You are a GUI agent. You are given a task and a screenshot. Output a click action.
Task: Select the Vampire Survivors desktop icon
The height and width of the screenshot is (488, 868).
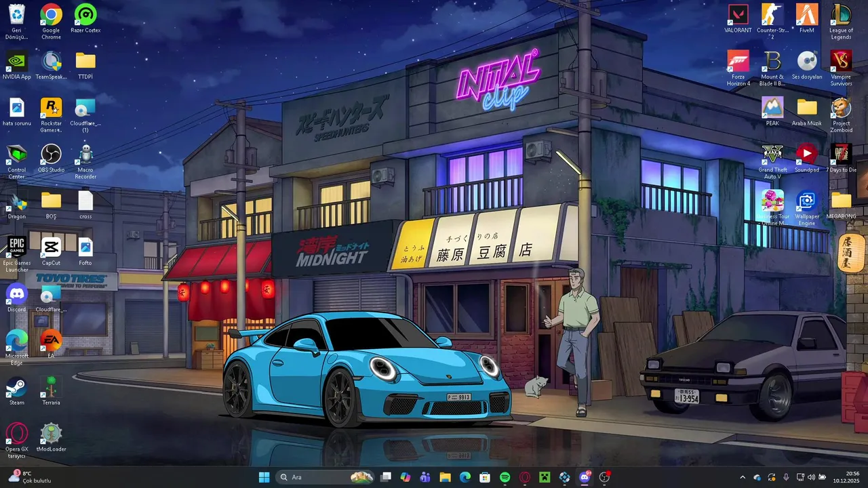(842, 68)
